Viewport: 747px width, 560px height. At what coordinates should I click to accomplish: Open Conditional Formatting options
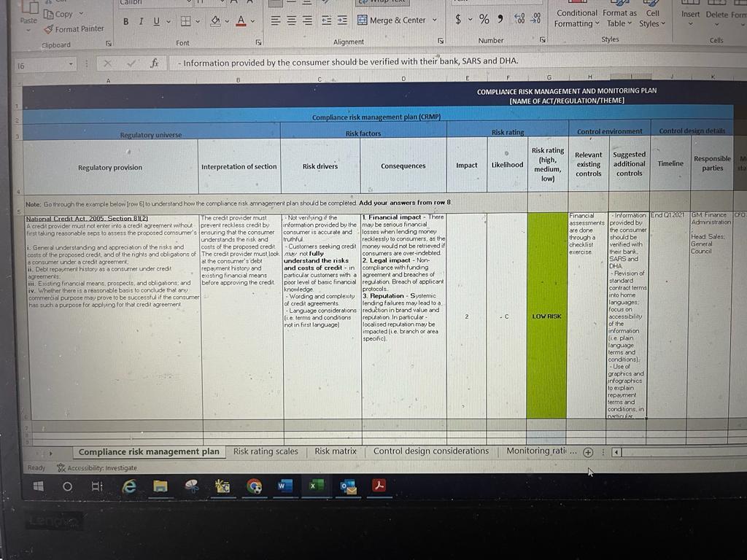click(x=576, y=16)
